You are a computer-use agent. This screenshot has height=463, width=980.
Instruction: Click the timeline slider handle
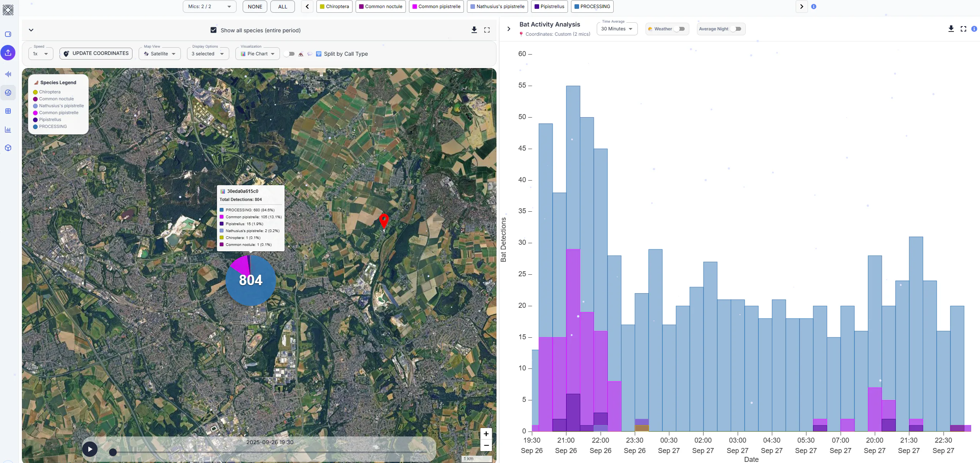pos(113,452)
